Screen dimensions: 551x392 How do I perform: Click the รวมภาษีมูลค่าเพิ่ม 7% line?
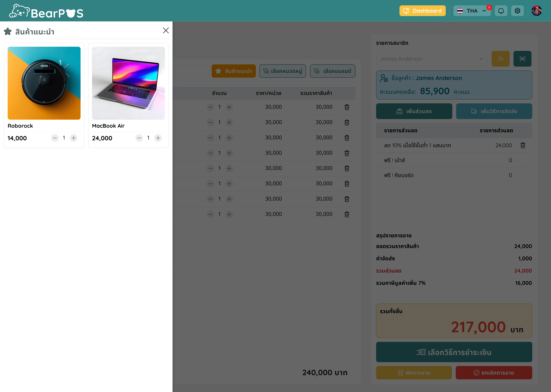454,283
